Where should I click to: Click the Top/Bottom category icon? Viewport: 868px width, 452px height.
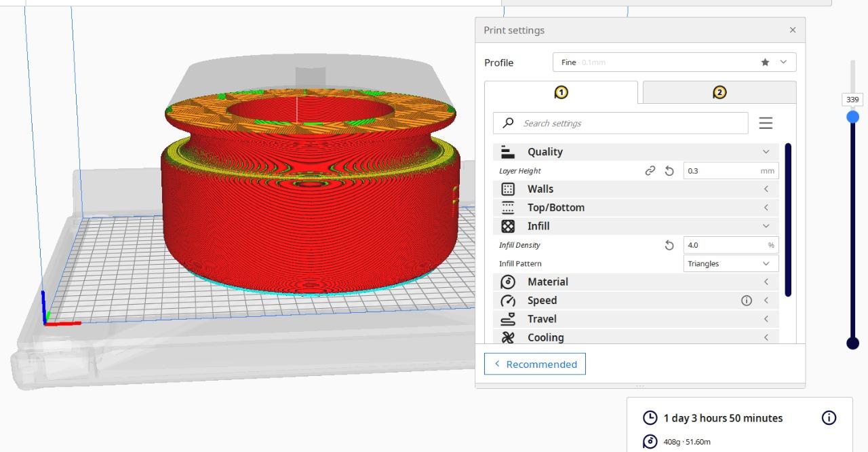[507, 208]
